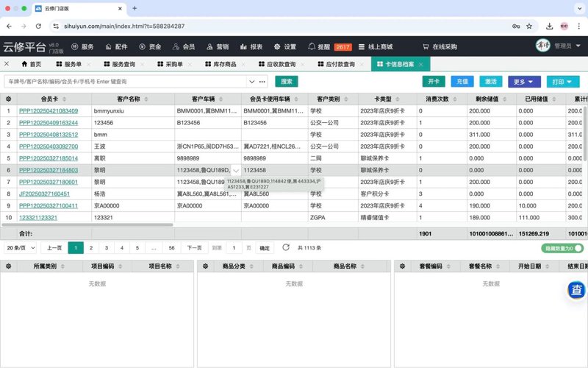Switch to the 服务单 tab
Viewport: 588px width, 368px height.
[68, 64]
